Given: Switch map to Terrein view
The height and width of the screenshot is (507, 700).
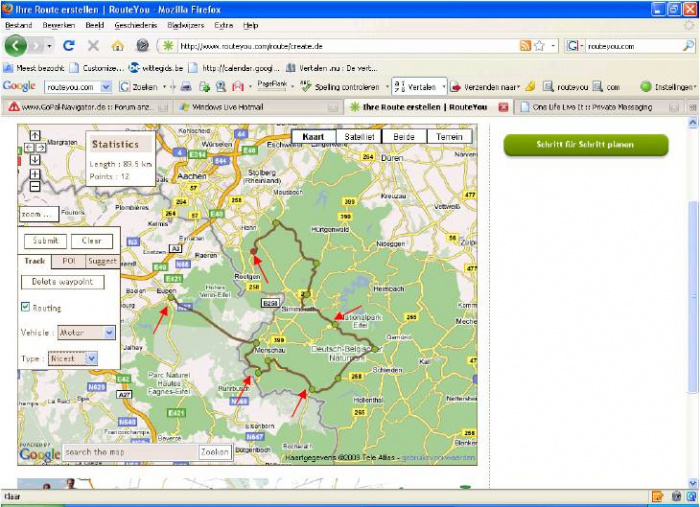Looking at the screenshot, I should (x=449, y=137).
